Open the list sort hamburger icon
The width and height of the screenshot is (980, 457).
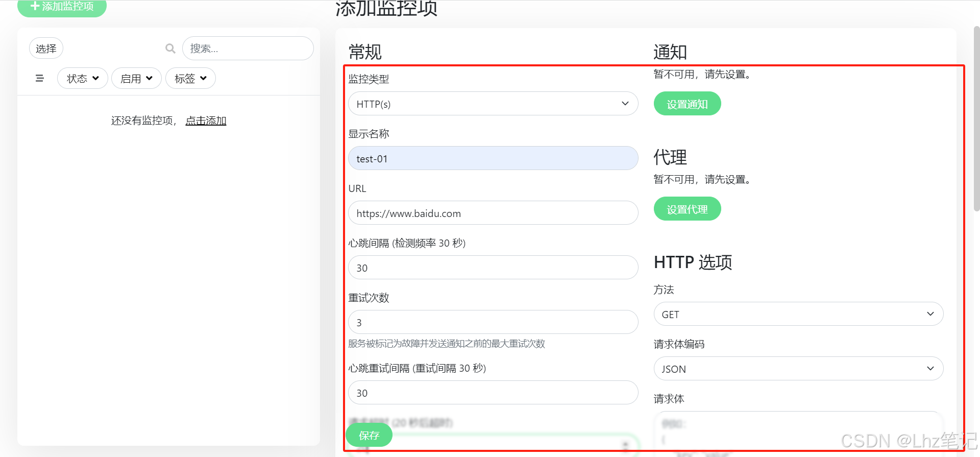pyautogui.click(x=40, y=78)
